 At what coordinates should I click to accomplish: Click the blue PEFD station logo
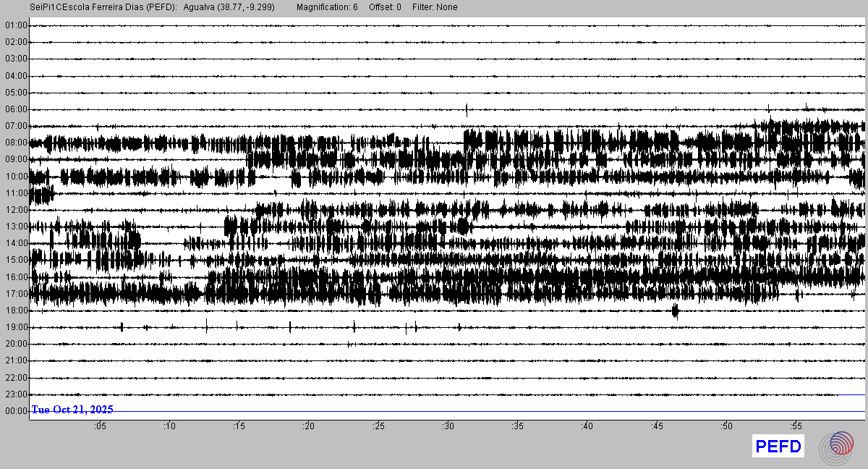point(778,447)
